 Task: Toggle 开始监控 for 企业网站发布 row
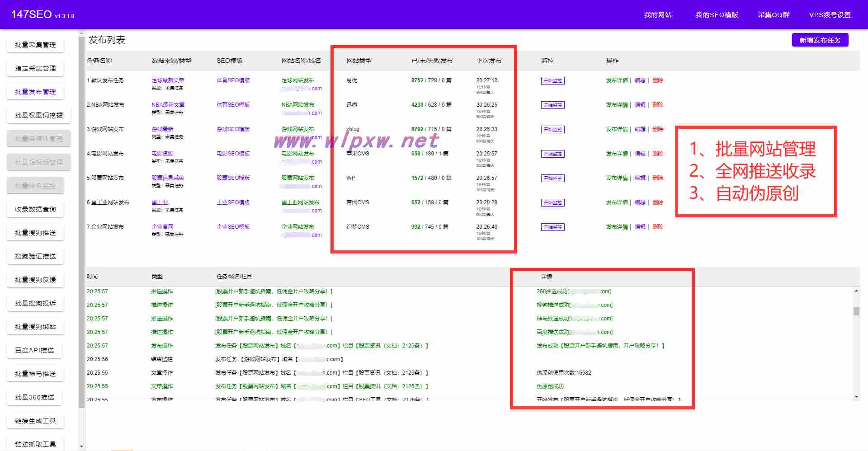552,227
